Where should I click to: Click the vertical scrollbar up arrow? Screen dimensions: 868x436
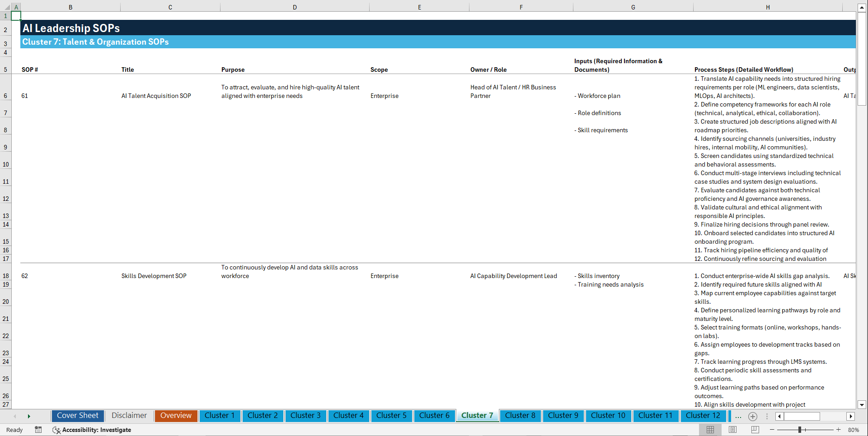(x=862, y=8)
